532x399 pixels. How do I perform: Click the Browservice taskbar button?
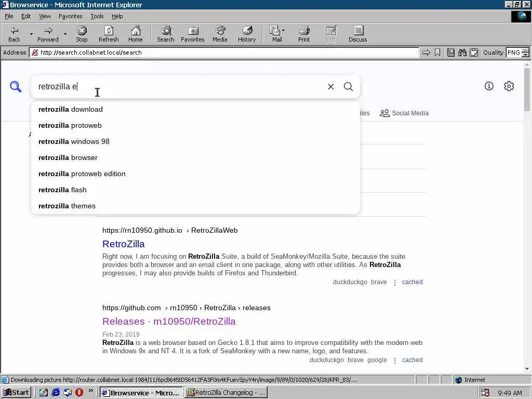141,393
